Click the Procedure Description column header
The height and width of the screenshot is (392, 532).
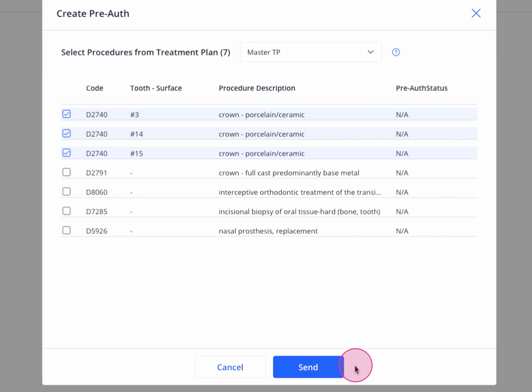257,88
